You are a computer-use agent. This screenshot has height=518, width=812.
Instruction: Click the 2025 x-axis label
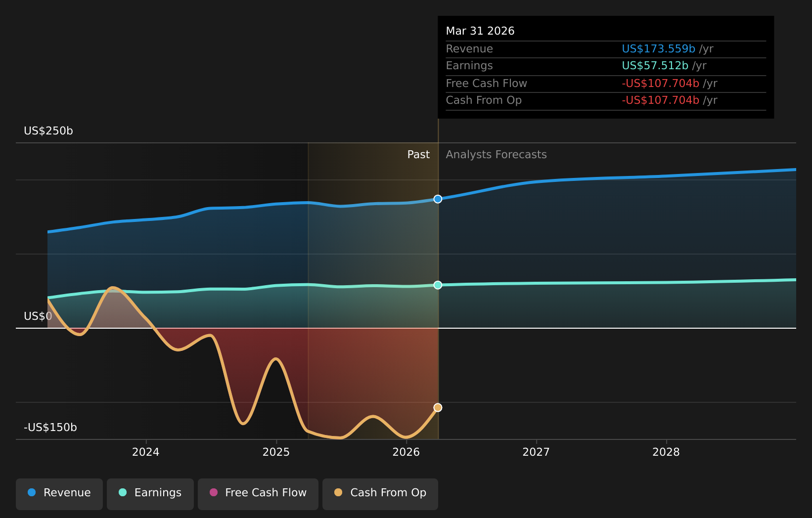point(276,452)
